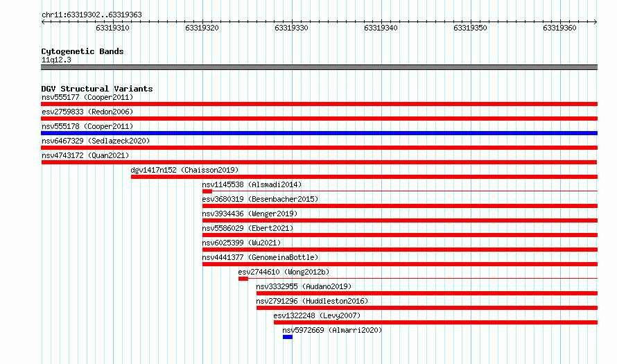617x364 pixels.
Task: Select the red bar under nsv2791296
Action: [x=427, y=308]
